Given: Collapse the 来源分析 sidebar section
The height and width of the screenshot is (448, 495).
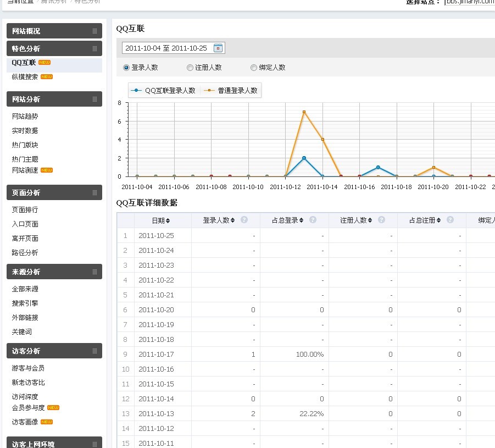Looking at the screenshot, I should [x=54, y=272].
